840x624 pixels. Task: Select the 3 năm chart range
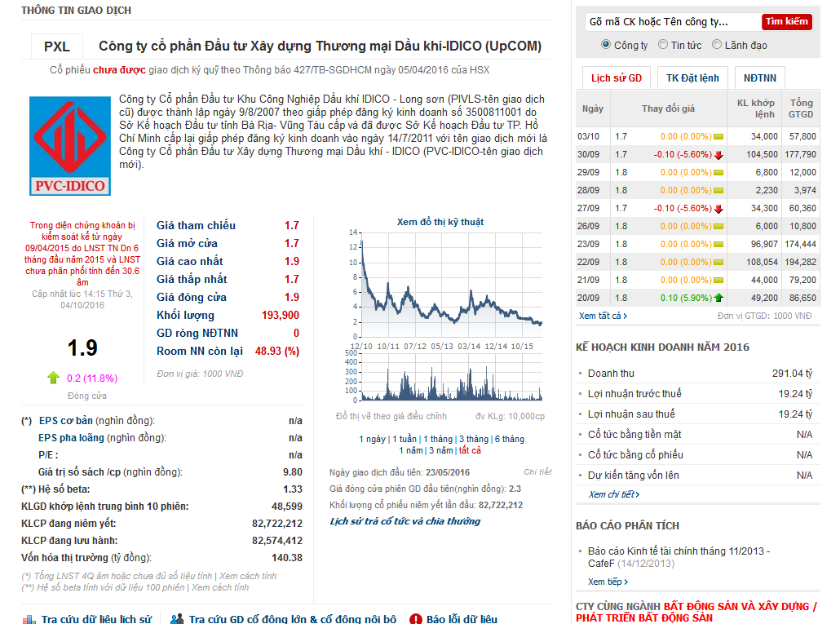[x=441, y=451]
